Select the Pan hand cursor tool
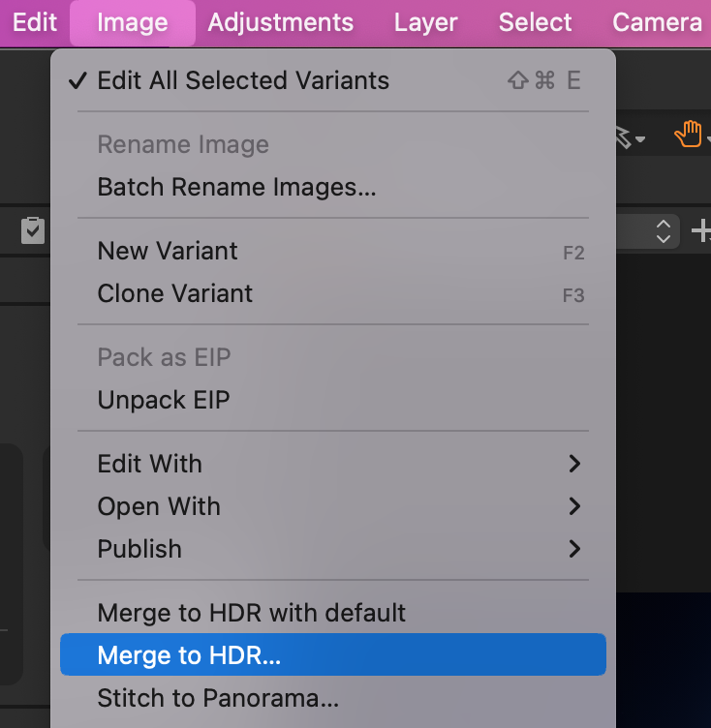 click(687, 136)
